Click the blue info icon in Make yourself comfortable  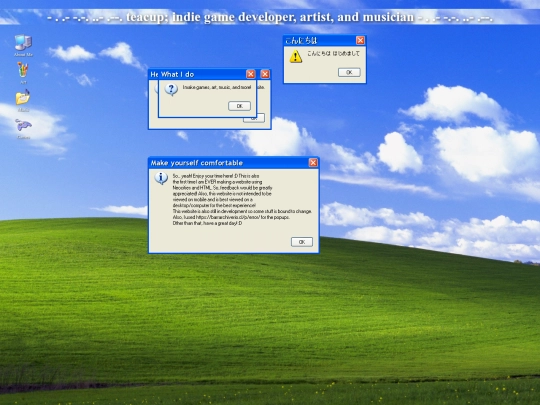(x=161, y=178)
